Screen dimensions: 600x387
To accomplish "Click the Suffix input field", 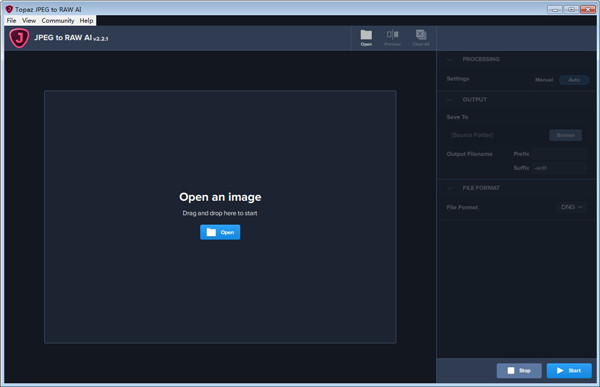I will point(559,168).
